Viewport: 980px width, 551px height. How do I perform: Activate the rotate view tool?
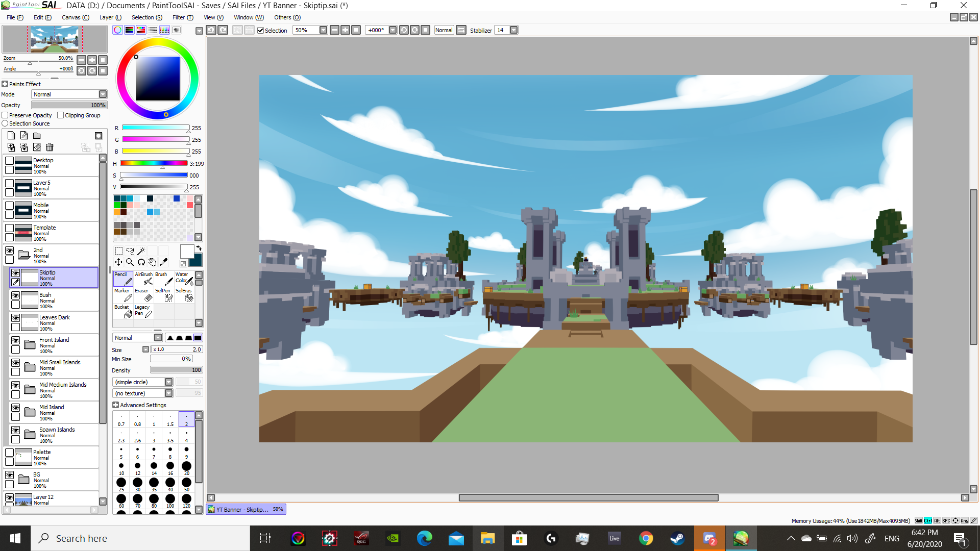click(141, 262)
